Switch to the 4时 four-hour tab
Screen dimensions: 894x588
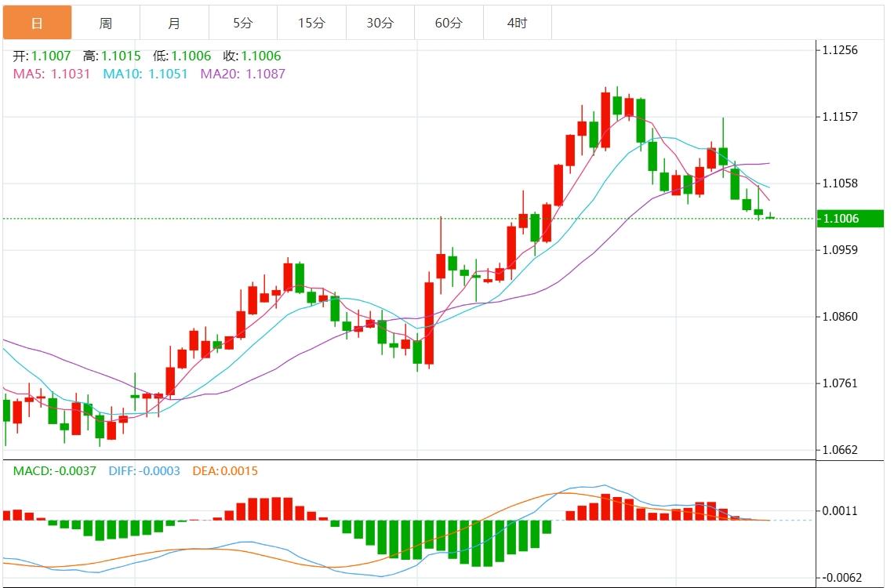518,23
